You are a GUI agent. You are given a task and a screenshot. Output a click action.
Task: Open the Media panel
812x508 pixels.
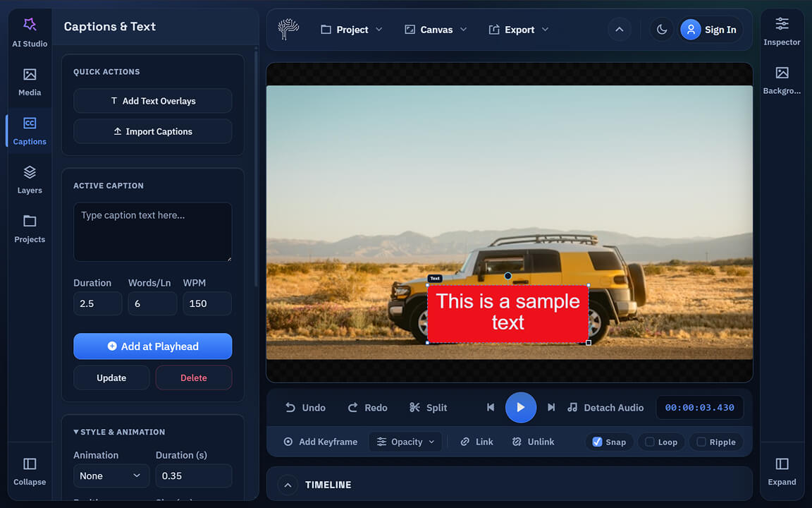(x=29, y=81)
